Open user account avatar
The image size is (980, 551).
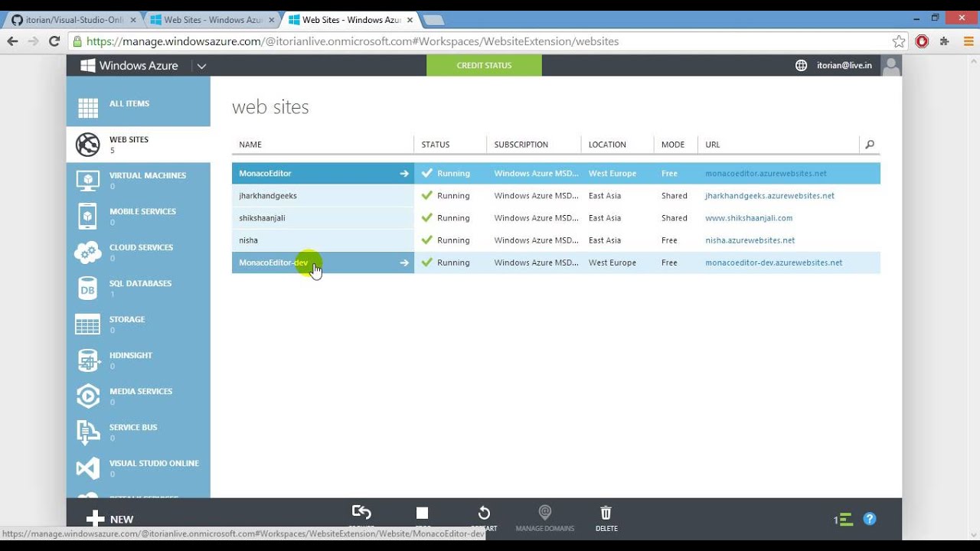pos(891,66)
